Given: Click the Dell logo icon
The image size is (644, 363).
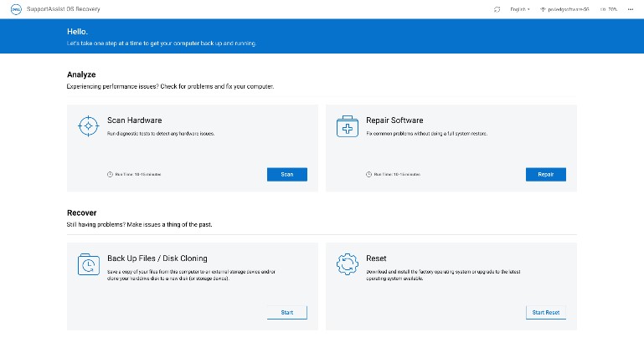Looking at the screenshot, I should point(14,8).
